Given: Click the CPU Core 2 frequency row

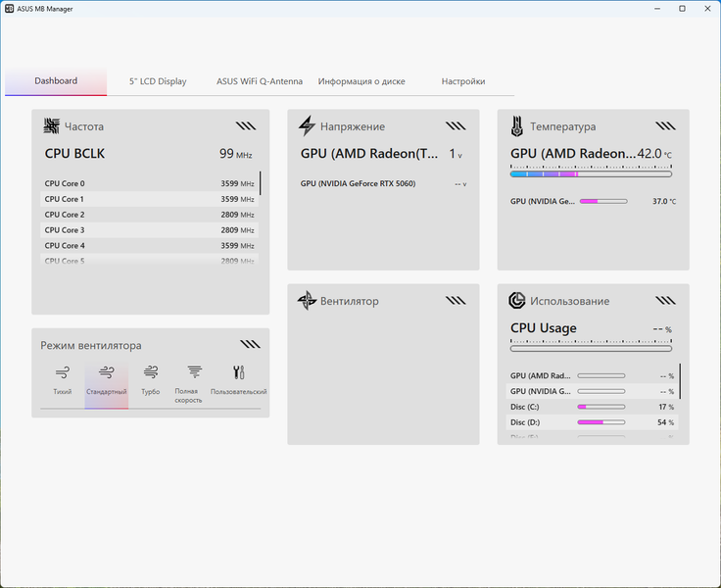Looking at the screenshot, I should pos(150,215).
